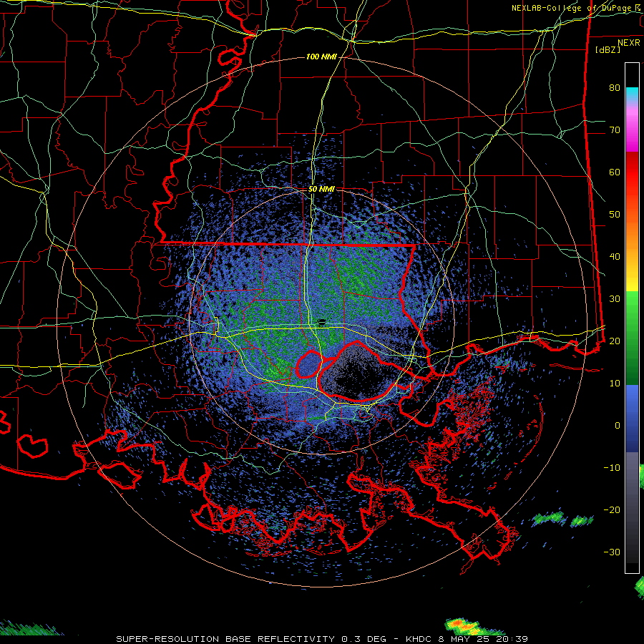Click the black radar site marker at ring center
This screenshot has width=644, height=644.
pyautogui.click(x=322, y=321)
